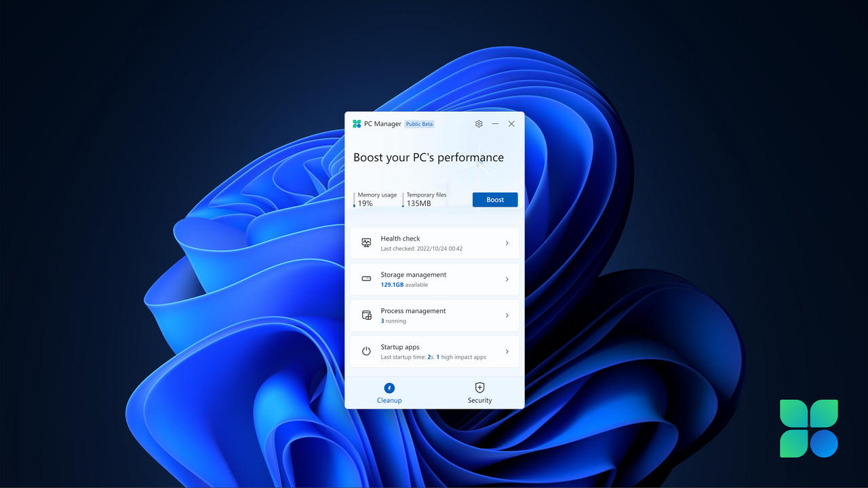The width and height of the screenshot is (868, 488).
Task: Open the Storage management label
Action: click(x=414, y=274)
